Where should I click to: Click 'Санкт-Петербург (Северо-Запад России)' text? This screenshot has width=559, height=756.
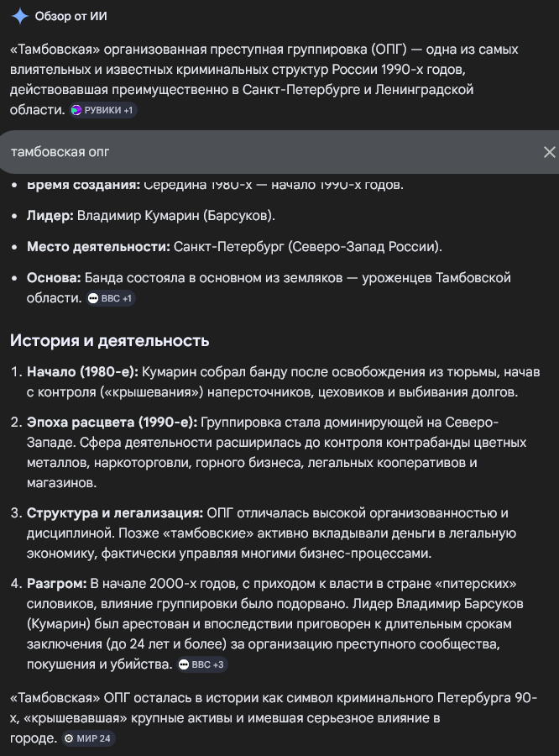(x=307, y=247)
